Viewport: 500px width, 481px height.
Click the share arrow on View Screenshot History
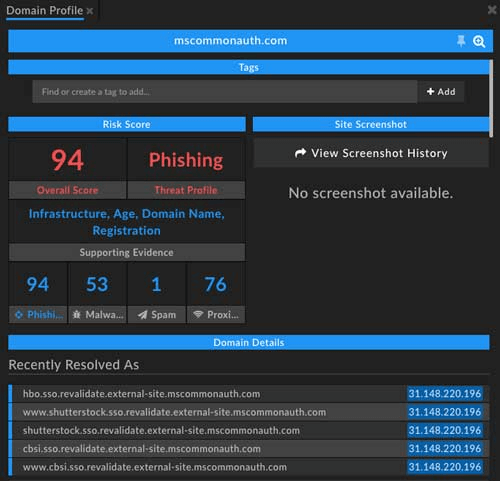click(300, 153)
